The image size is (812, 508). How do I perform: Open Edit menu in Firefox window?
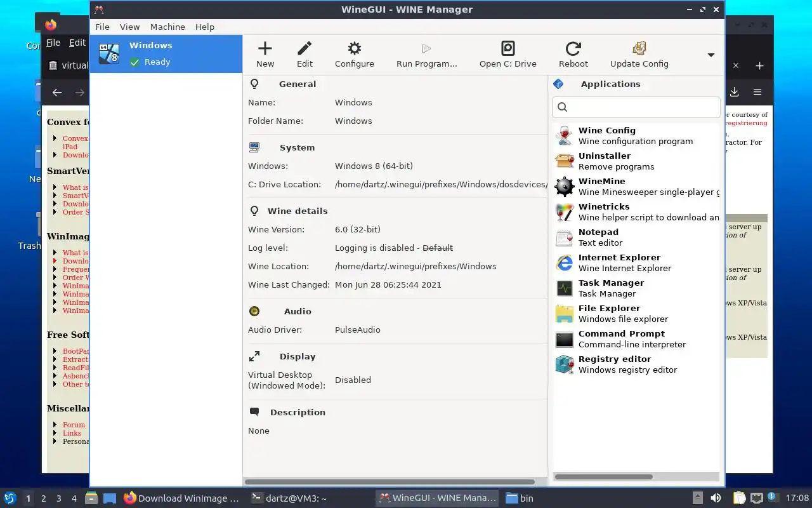[x=77, y=43]
